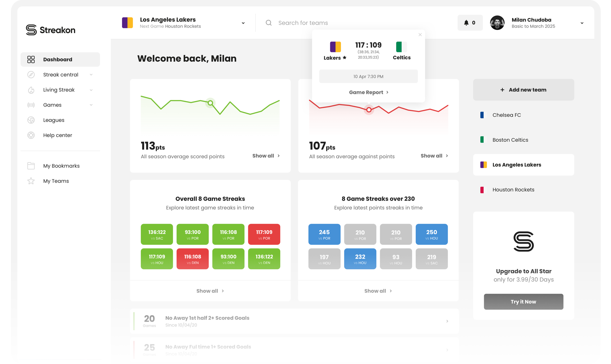Expand the Living Streak submenu chevron
The width and height of the screenshot is (611, 364).
(91, 90)
